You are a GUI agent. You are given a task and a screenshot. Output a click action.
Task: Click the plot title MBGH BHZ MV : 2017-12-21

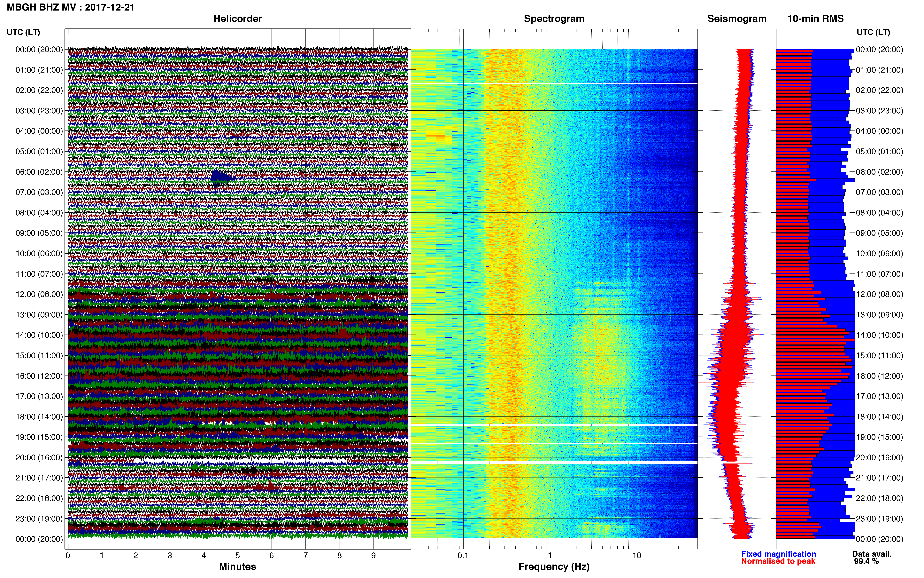point(71,7)
